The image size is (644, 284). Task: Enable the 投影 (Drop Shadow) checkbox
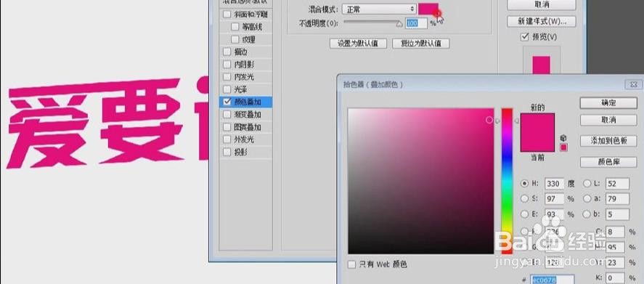(x=227, y=153)
